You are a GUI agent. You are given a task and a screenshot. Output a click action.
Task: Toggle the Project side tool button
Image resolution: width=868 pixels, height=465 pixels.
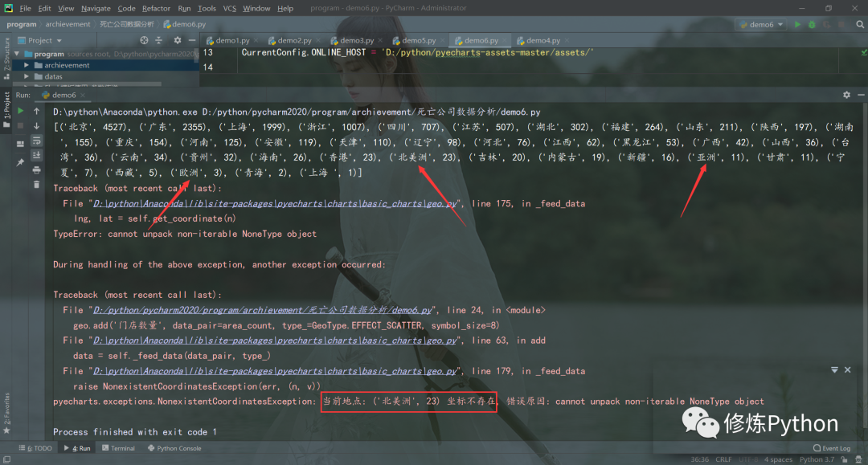pos(6,109)
